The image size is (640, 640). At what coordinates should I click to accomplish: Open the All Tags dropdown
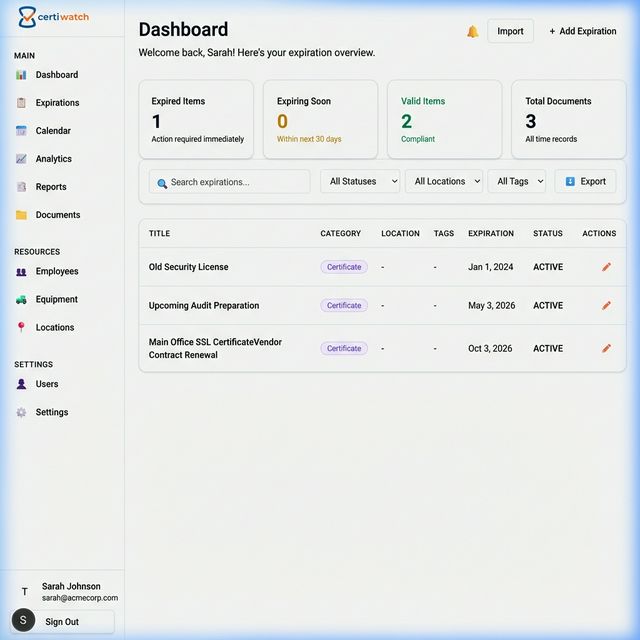[x=517, y=181]
